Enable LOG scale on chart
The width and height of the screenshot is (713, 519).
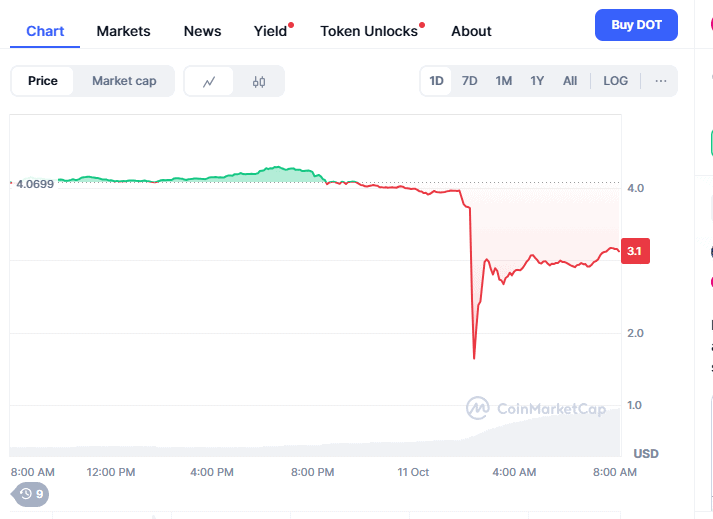[x=616, y=81]
